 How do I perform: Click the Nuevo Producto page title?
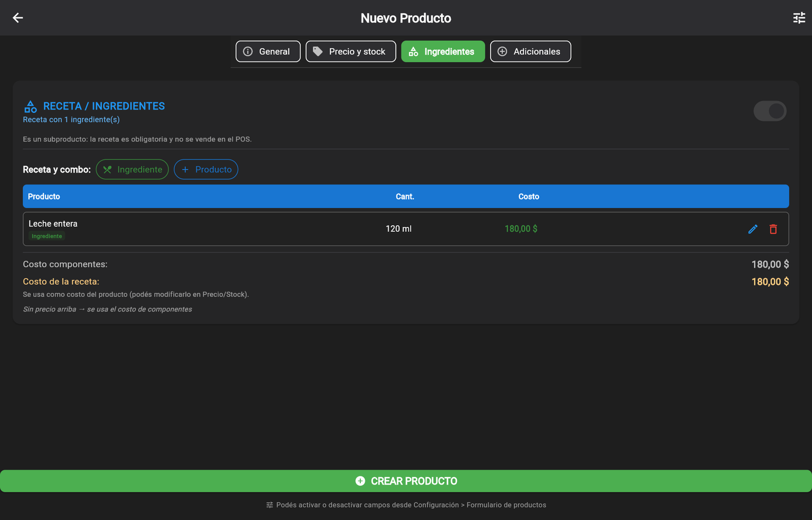coord(406,18)
